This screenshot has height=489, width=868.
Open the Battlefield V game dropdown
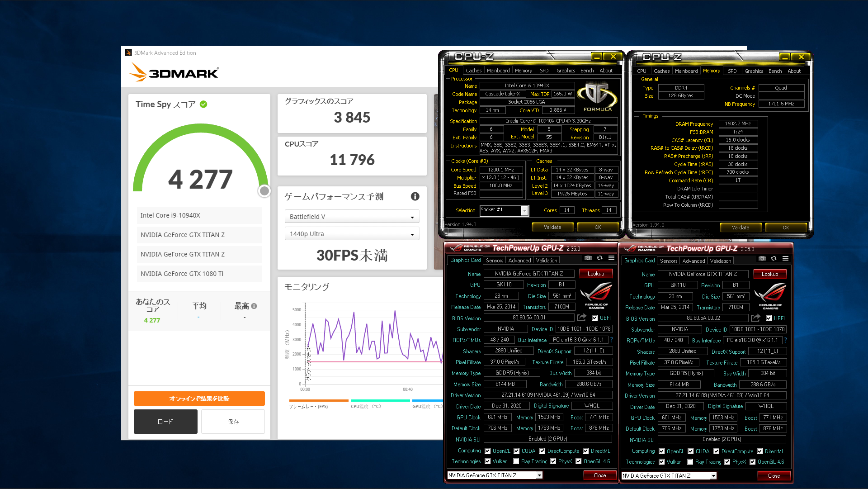352,217
